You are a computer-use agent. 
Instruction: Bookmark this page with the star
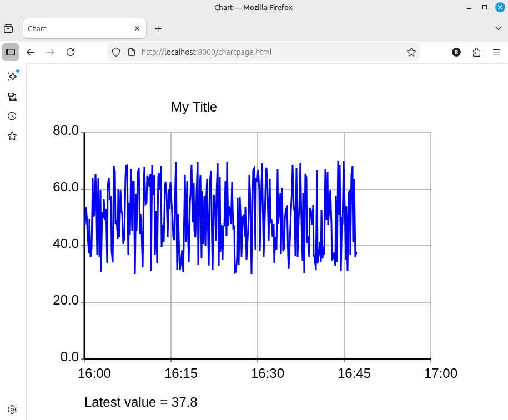[x=411, y=52]
